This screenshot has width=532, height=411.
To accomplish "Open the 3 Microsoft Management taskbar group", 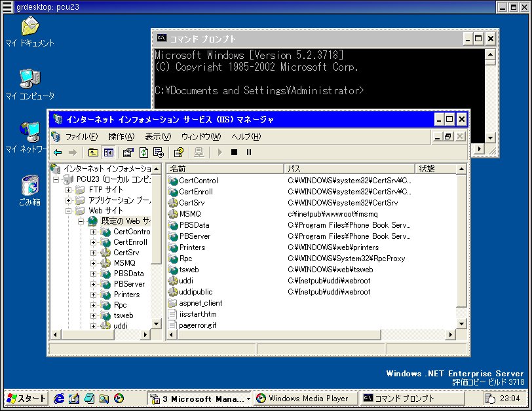I will click(200, 399).
